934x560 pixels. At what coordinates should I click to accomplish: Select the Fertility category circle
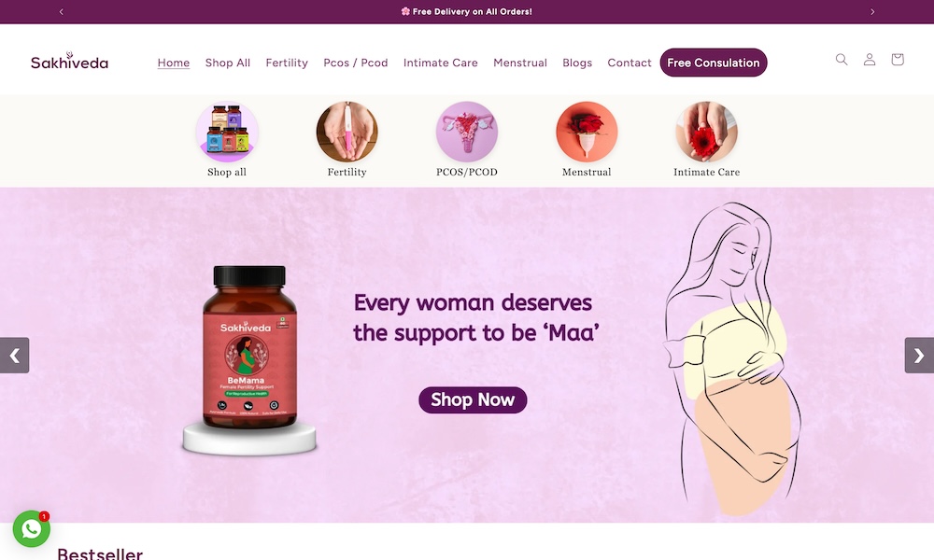(347, 132)
